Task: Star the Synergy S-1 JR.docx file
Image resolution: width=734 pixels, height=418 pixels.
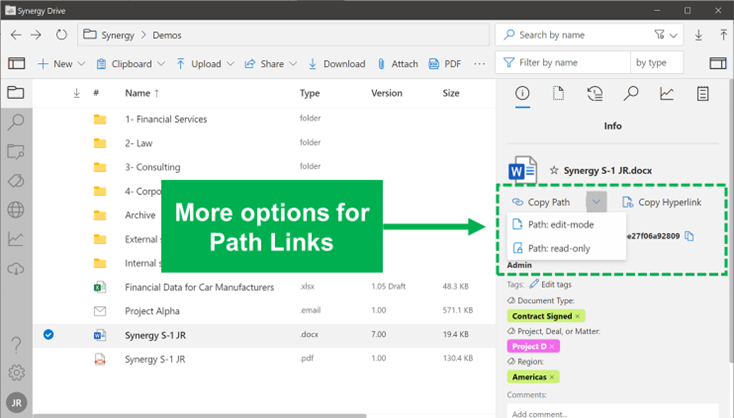Action: (554, 170)
